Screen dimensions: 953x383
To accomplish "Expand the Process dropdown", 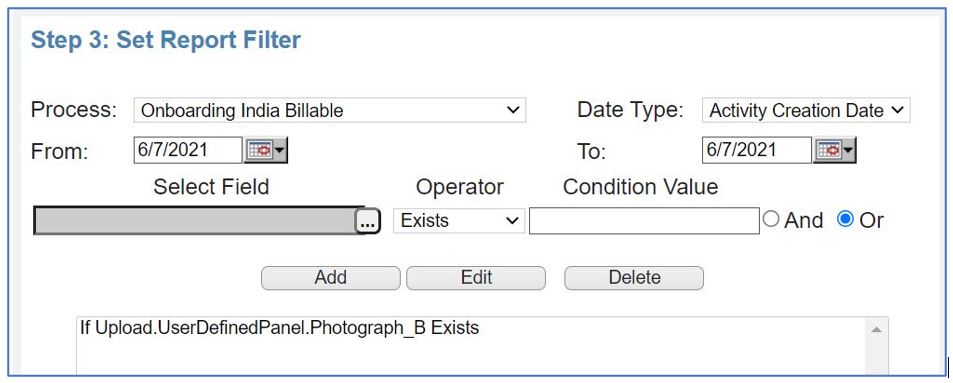I will (x=330, y=110).
